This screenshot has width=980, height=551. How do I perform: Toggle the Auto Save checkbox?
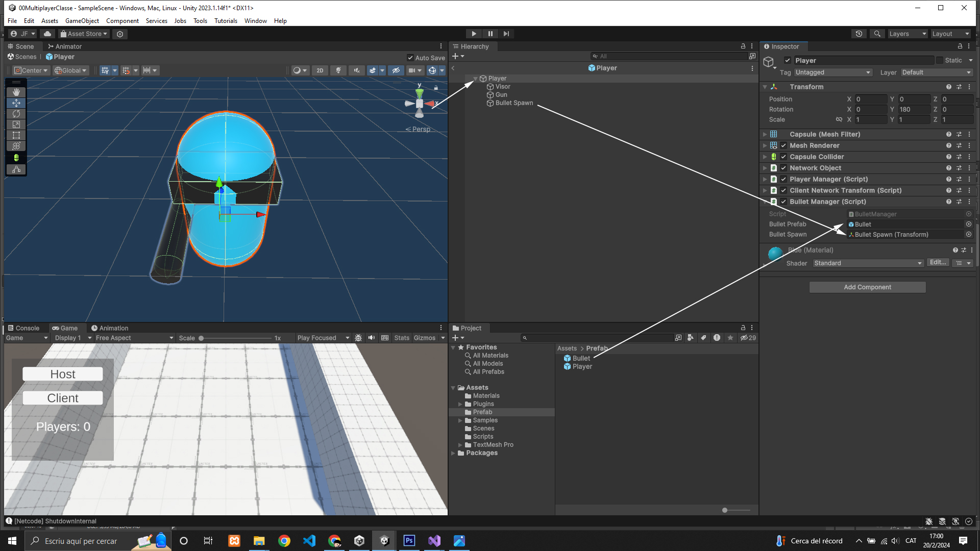point(410,58)
